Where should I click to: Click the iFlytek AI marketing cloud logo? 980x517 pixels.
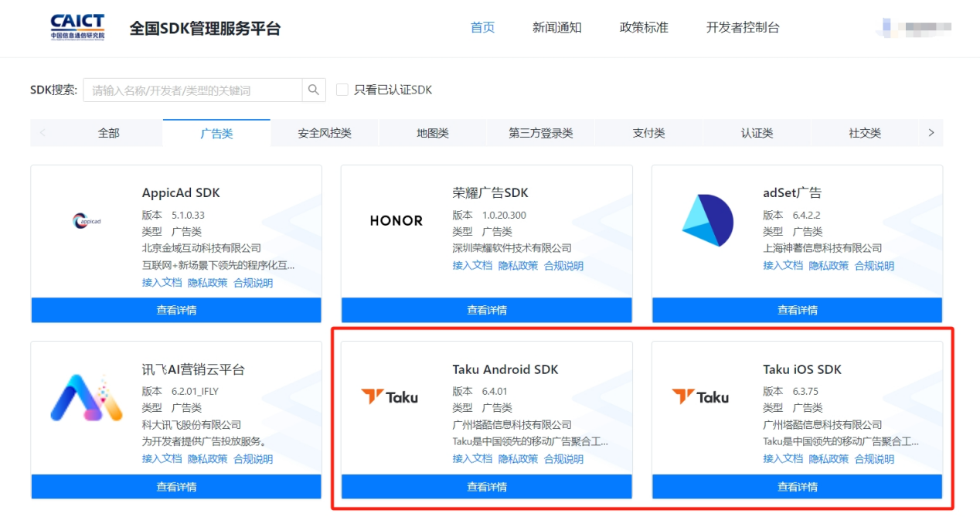pyautogui.click(x=87, y=397)
